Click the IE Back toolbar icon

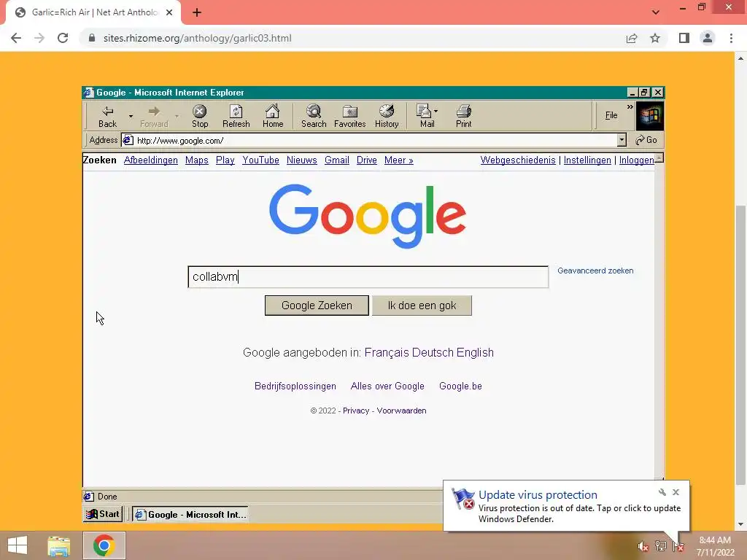click(x=108, y=116)
